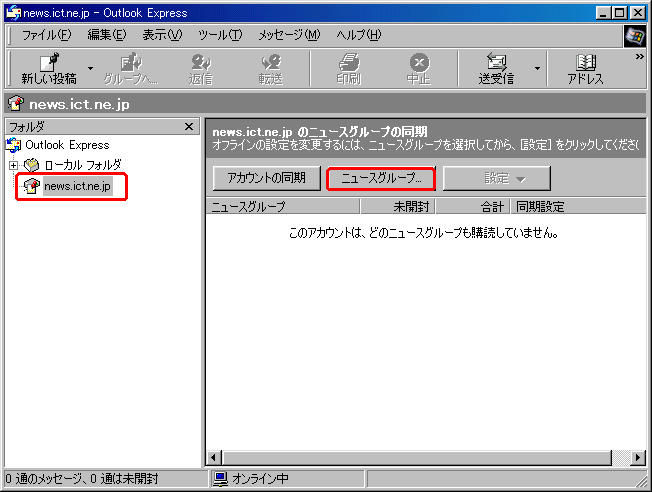Click the グループへ reply-to-group toolbar icon

(131, 69)
